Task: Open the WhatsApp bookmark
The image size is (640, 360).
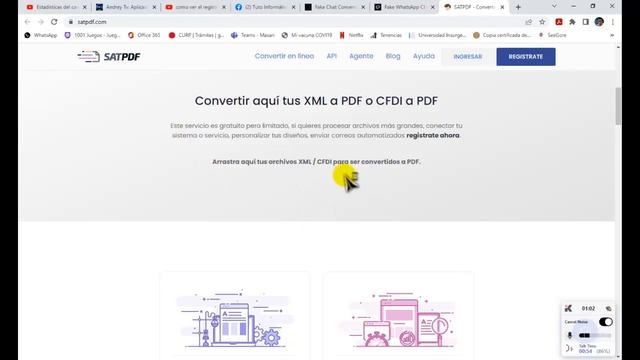Action: [x=41, y=36]
